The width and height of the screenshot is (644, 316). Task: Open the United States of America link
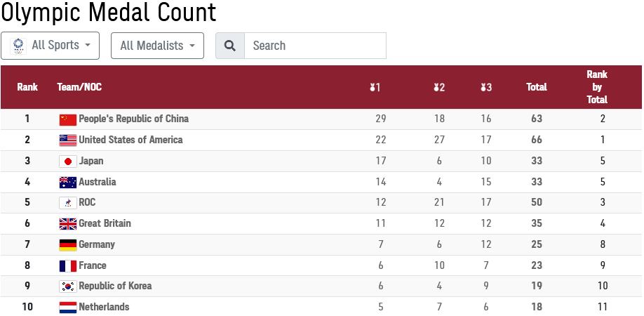tap(130, 140)
